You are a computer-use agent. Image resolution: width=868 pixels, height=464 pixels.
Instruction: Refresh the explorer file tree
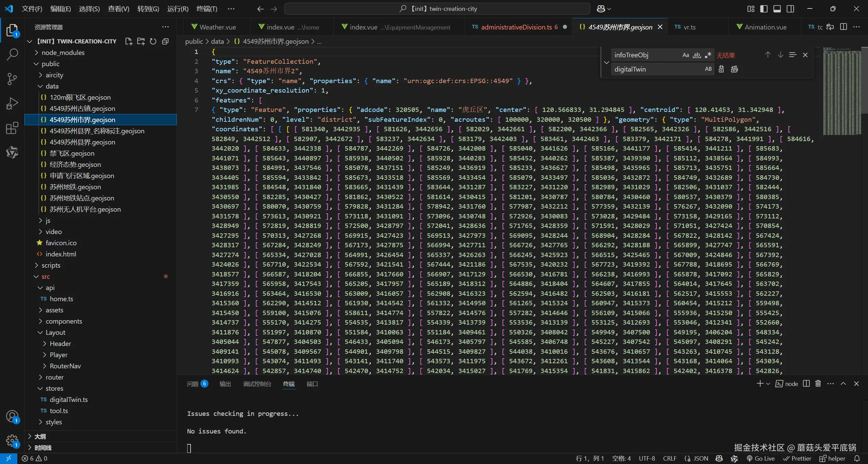153,41
